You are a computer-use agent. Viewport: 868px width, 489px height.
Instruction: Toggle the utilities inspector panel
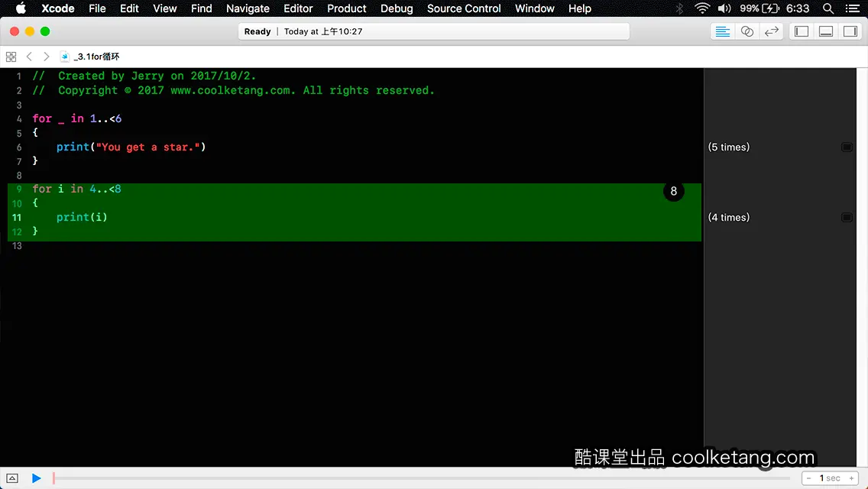pyautogui.click(x=850, y=31)
